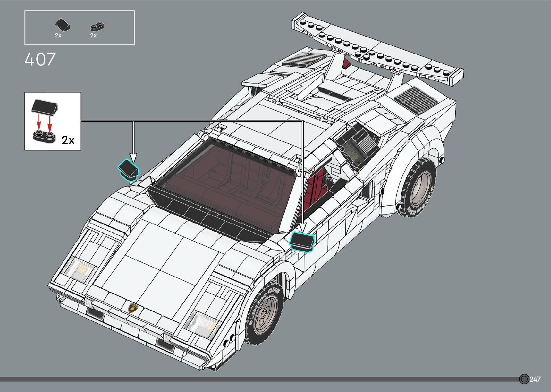Image resolution: width=551 pixels, height=392 pixels.
Task: Click the black slope brick in sub-assembly callout
Action: click(44, 107)
